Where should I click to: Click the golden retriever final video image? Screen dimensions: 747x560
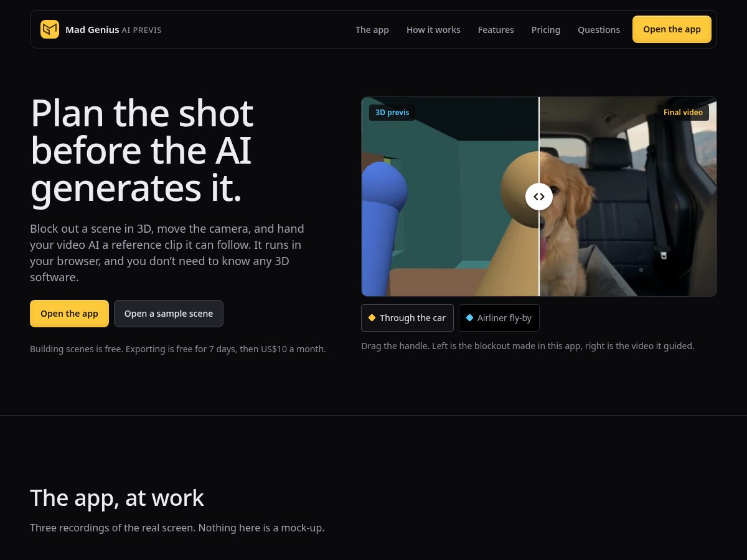point(628,197)
